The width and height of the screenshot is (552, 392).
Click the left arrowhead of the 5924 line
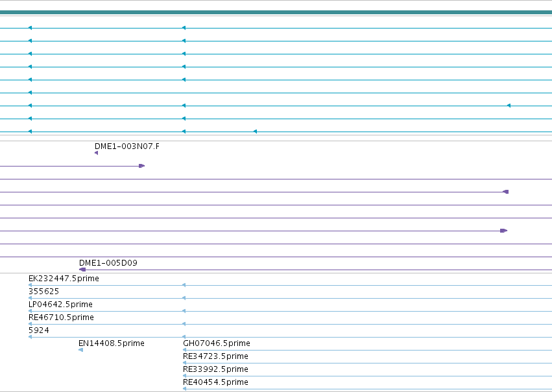pos(30,337)
